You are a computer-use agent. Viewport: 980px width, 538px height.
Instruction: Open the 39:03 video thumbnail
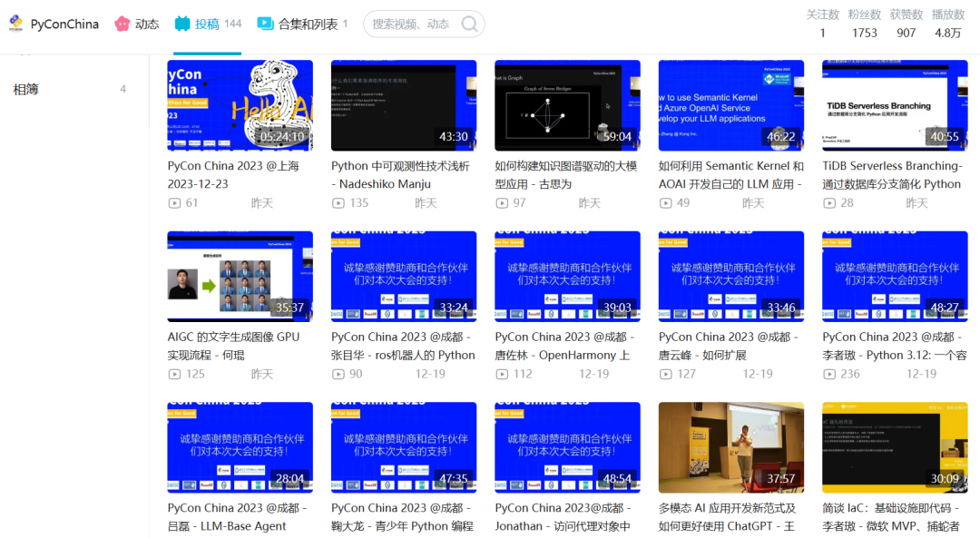(x=567, y=276)
